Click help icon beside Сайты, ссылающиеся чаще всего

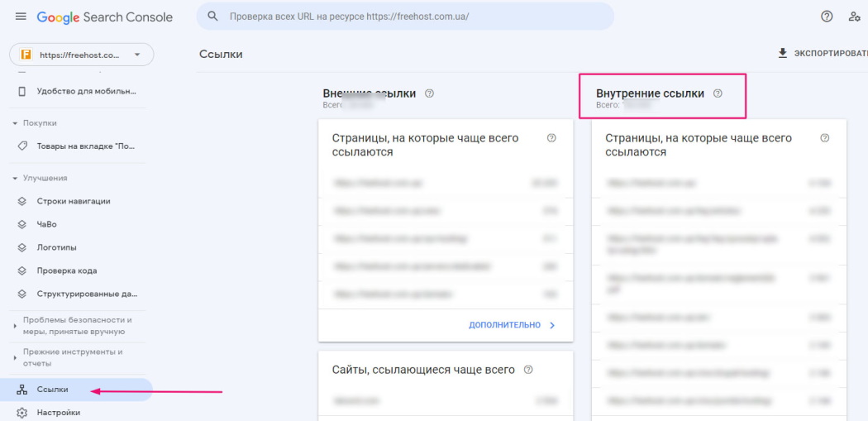click(x=528, y=370)
